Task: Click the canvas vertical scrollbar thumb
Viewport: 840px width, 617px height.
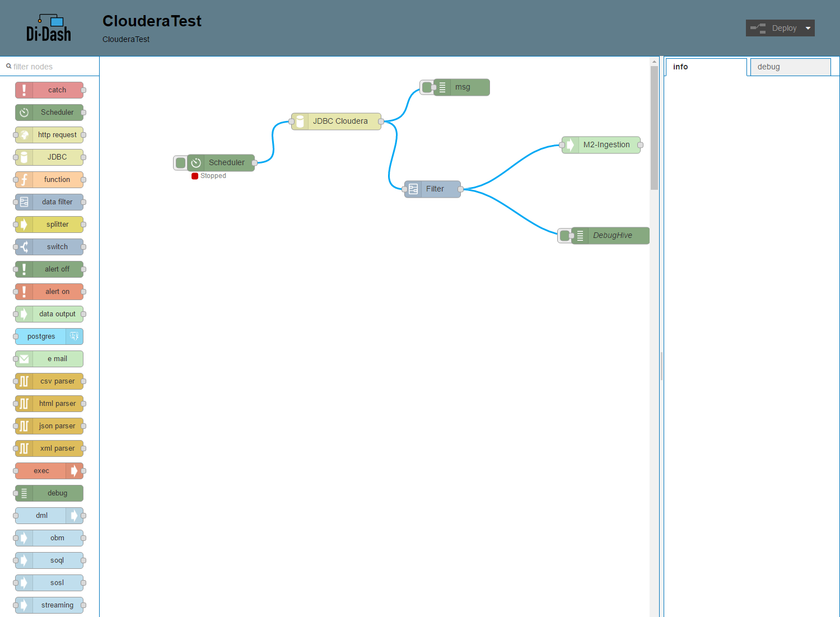Action: [654, 128]
